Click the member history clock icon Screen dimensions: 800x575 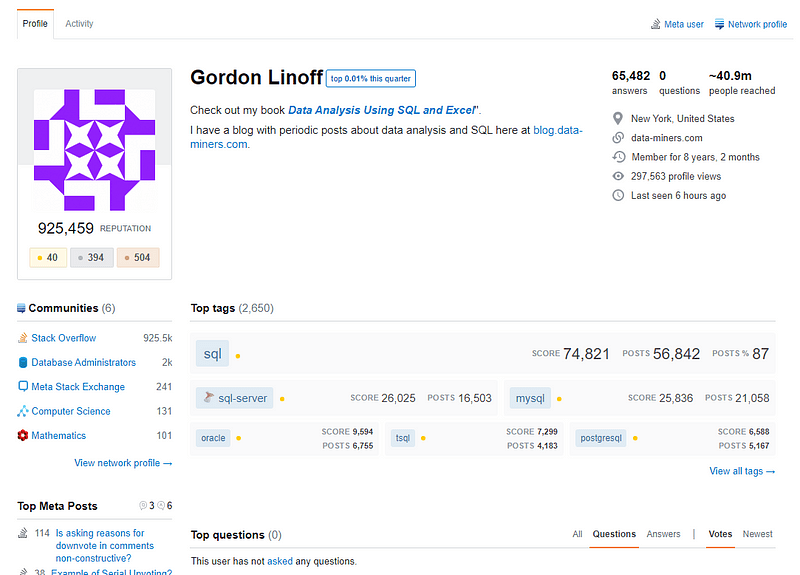coord(618,157)
